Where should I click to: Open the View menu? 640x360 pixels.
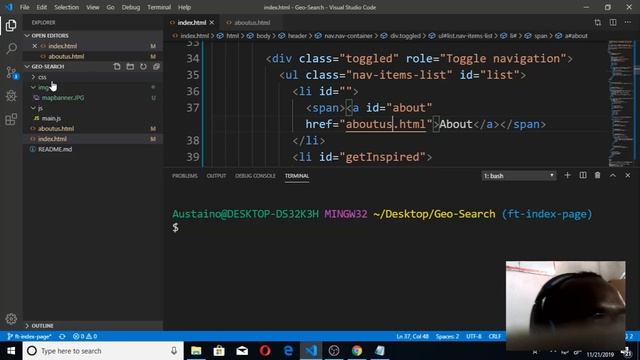93,7
